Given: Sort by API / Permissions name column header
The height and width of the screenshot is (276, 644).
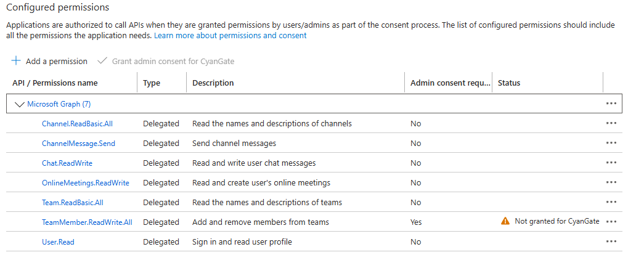Looking at the screenshot, I should [55, 83].
